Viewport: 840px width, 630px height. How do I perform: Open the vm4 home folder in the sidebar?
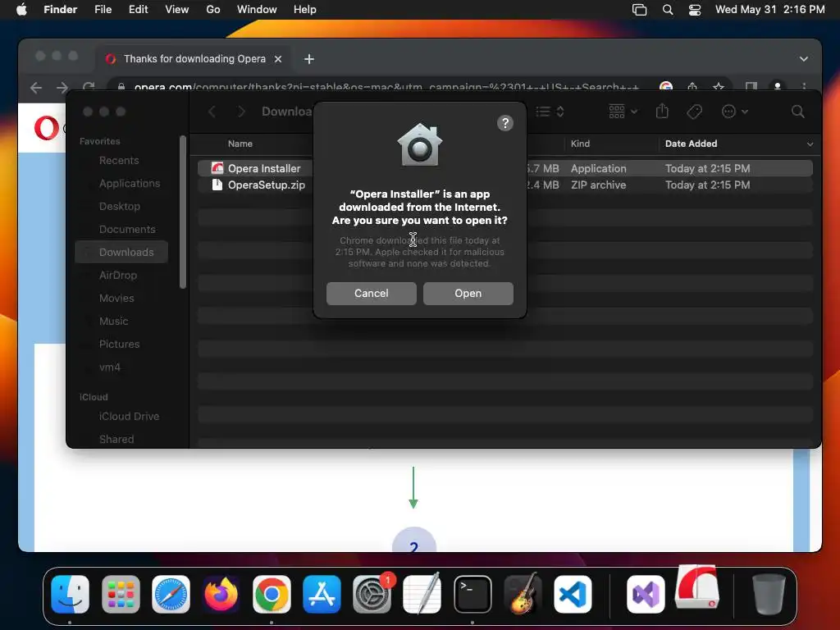point(109,367)
